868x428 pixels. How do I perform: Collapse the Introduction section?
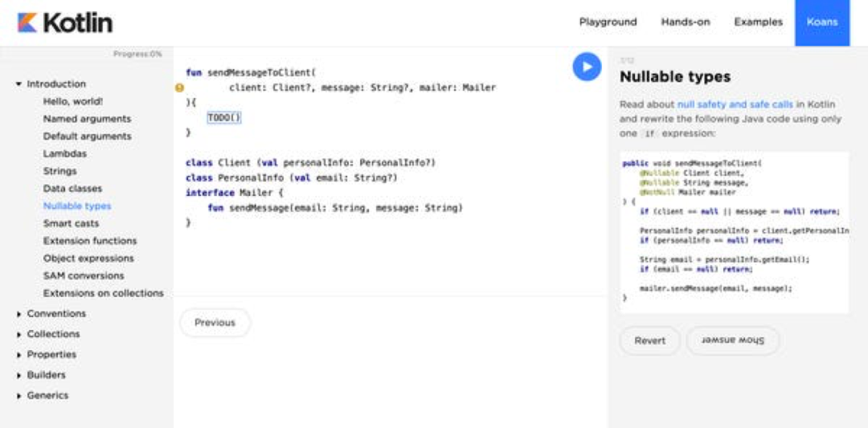(x=19, y=84)
